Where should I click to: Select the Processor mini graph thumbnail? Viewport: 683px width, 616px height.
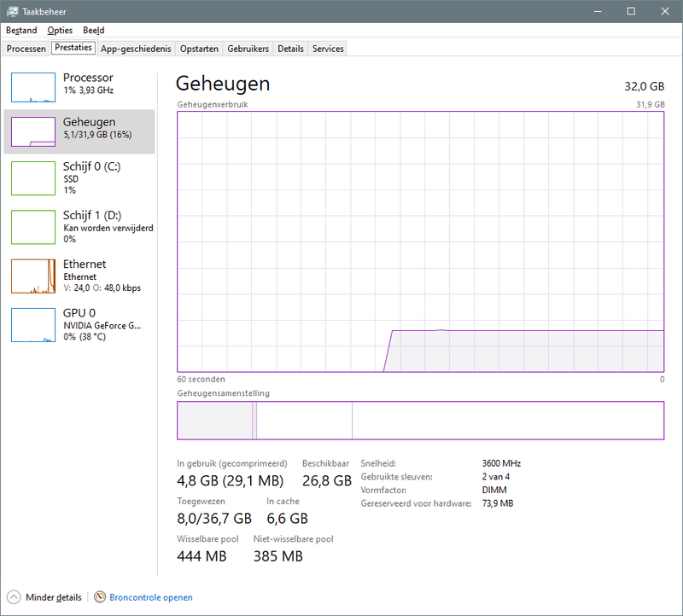click(x=33, y=87)
